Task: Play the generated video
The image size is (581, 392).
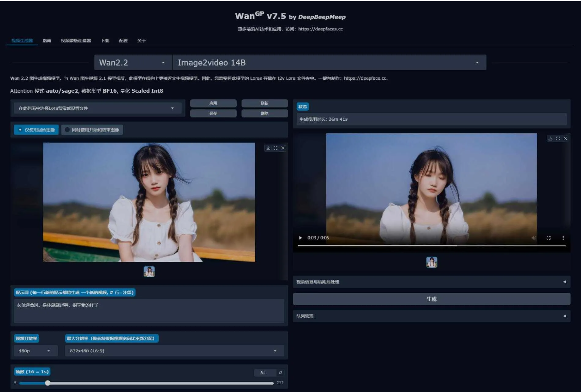Action: click(x=301, y=238)
